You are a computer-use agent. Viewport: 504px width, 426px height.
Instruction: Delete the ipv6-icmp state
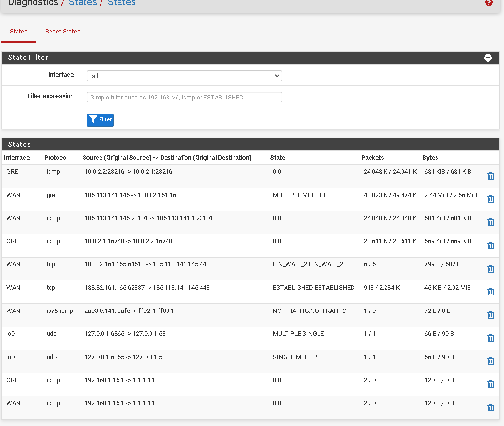(x=490, y=315)
